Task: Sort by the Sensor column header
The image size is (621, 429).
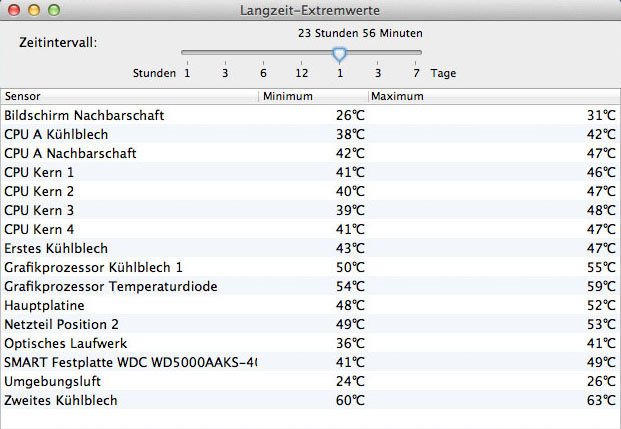Action: pos(130,96)
